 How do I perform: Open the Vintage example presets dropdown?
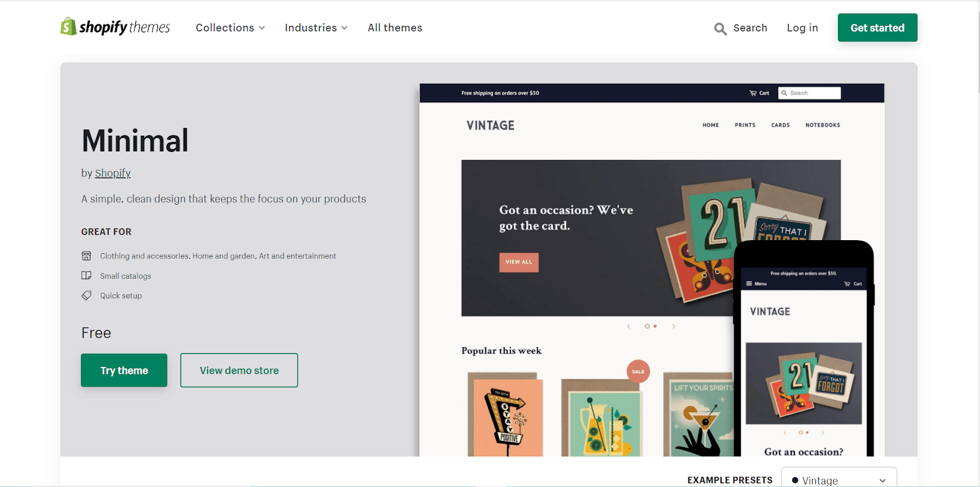pos(839,480)
